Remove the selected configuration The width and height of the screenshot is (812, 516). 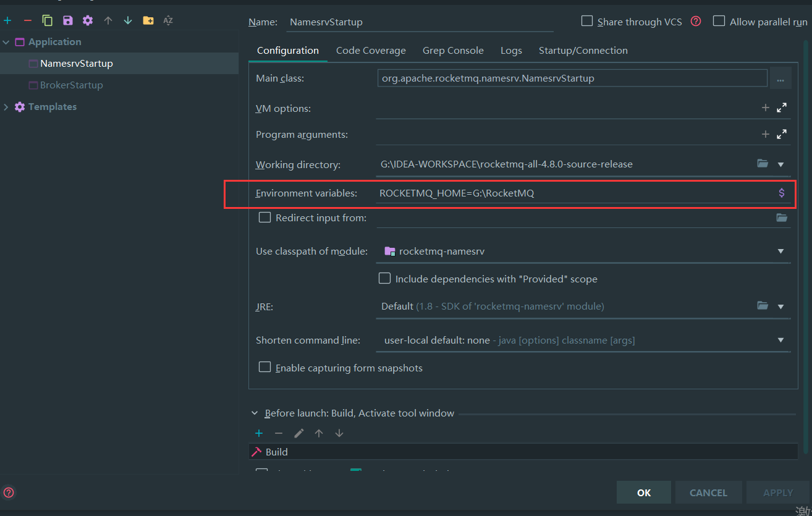[x=27, y=20]
